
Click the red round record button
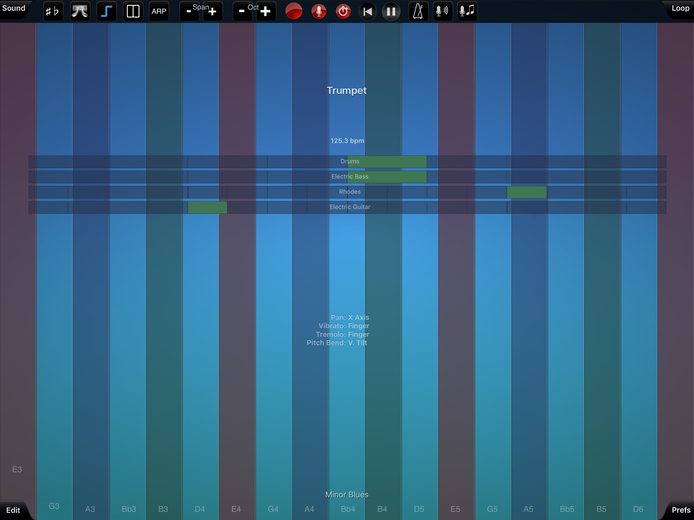[293, 12]
